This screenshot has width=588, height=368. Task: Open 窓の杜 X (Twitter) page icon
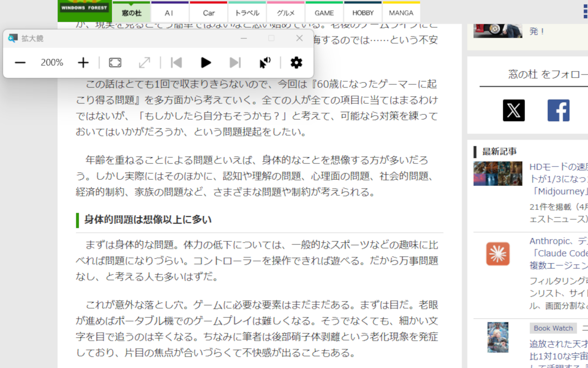click(514, 110)
